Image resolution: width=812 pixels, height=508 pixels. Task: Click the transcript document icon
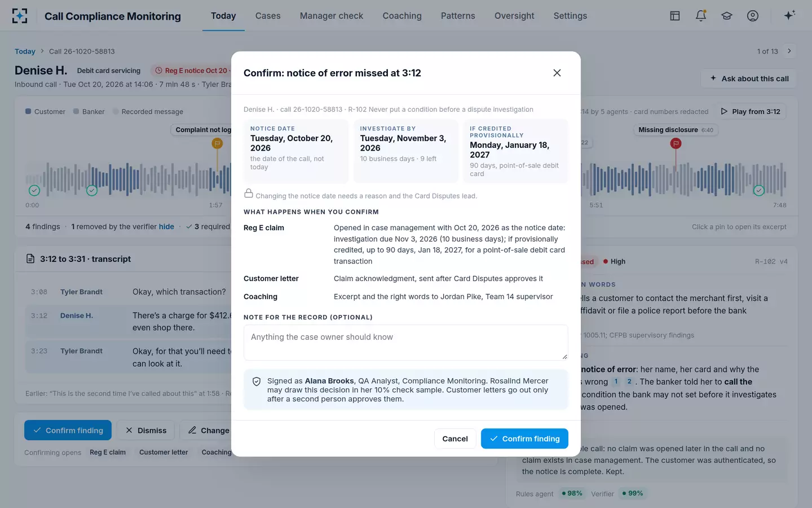30,259
